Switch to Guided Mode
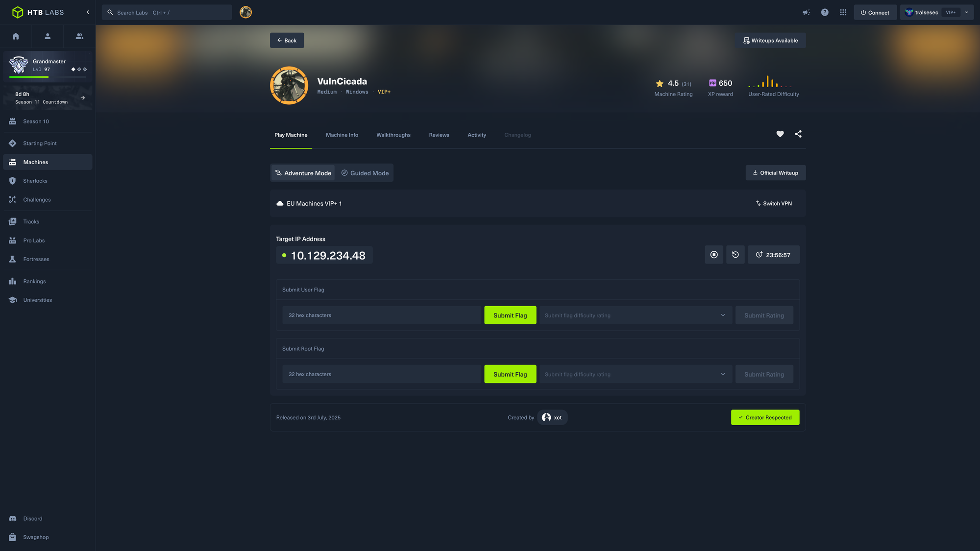Viewport: 980px width, 551px height. click(365, 173)
